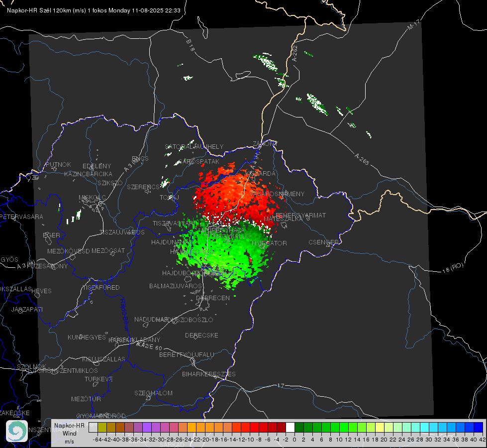Click the FÜZESABONY town label
The width and height of the screenshot is (487, 448).
(47, 266)
